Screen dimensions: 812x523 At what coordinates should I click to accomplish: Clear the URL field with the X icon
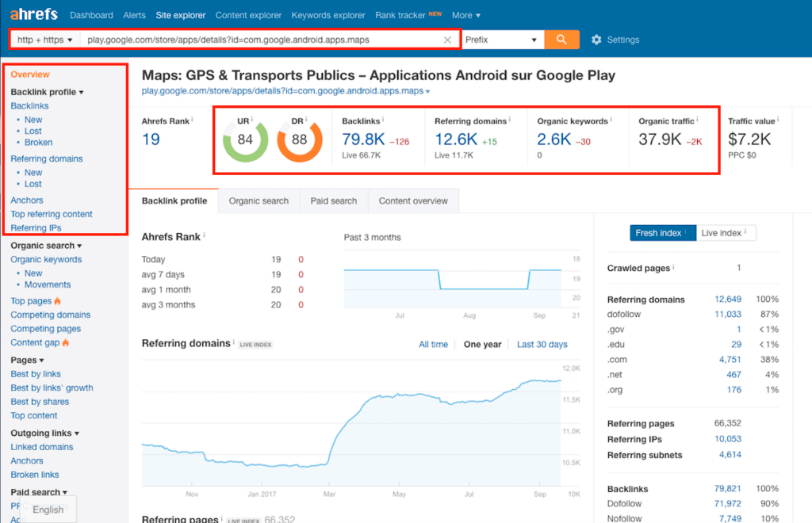tap(447, 40)
